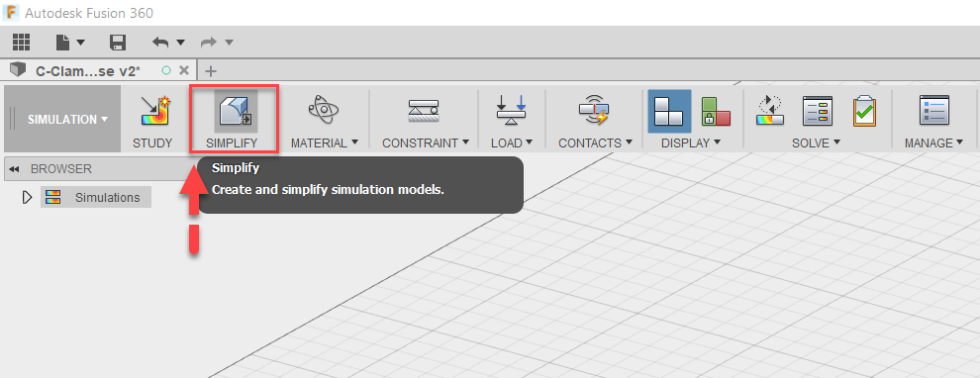980x378 pixels.
Task: Click the Undo arrow
Action: coord(160,42)
